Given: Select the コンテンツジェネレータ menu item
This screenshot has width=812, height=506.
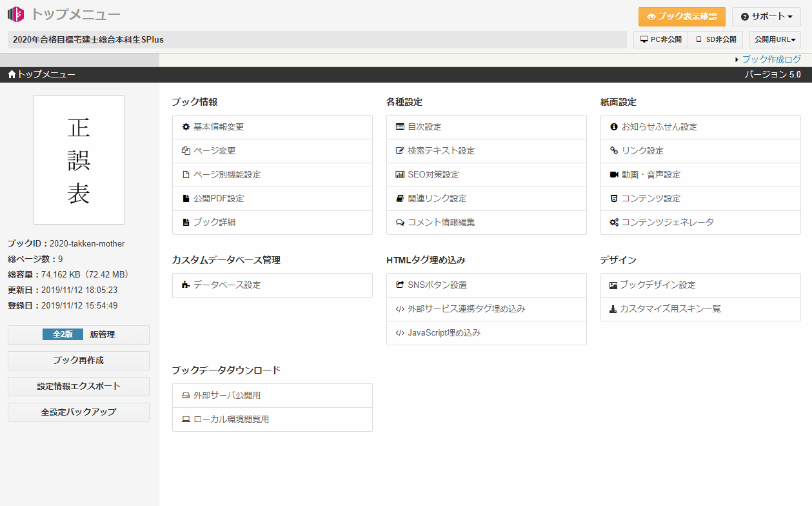Looking at the screenshot, I should [700, 223].
